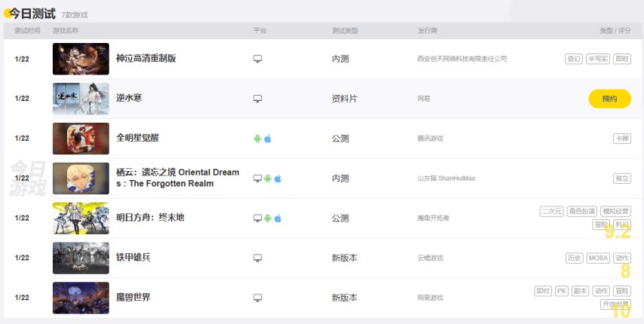The height and width of the screenshot is (324, 644).
Task: Select the 奇幻 tag on 神泣高清重制版
Action: pyautogui.click(x=574, y=59)
